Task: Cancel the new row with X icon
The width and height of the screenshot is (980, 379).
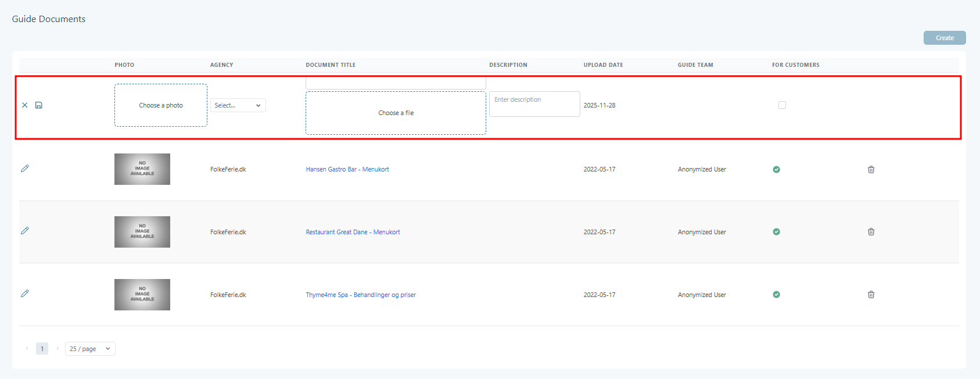Action: 25,105
